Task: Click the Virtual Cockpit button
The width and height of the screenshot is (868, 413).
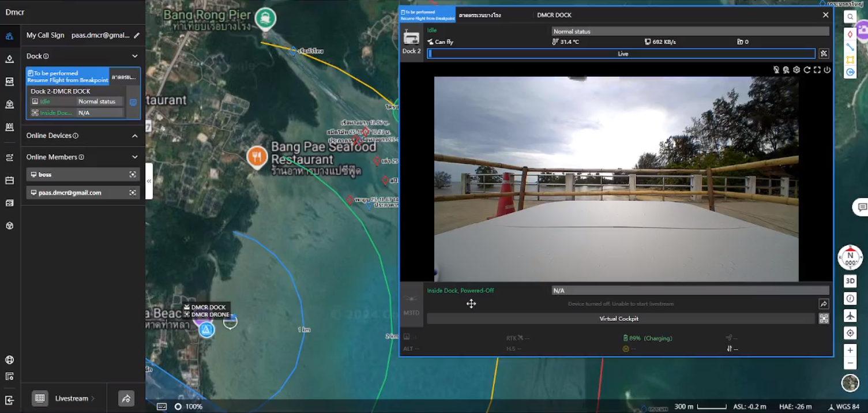Action: coord(620,318)
